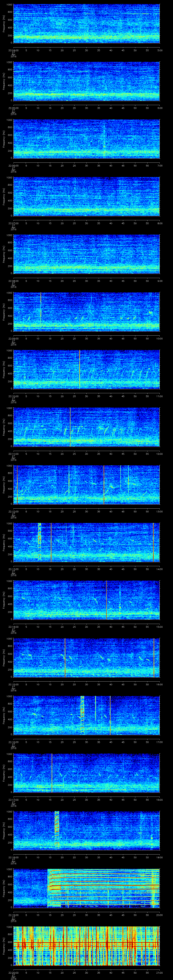
Task: Click the '22:07:00' start time label
Action: [x=13, y=223]
